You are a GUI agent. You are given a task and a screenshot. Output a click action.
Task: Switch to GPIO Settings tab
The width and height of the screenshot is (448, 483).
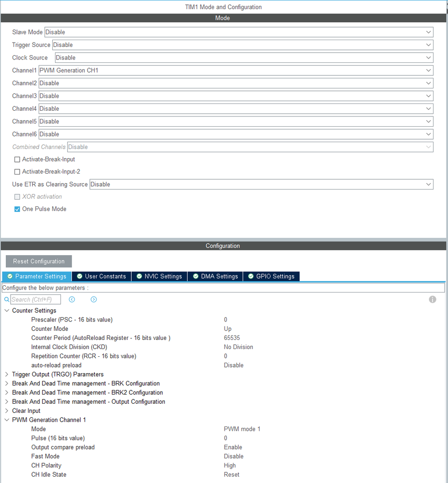pyautogui.click(x=271, y=276)
